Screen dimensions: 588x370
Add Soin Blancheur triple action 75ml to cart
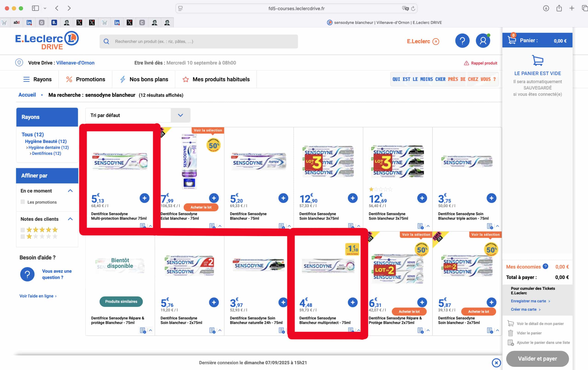click(x=491, y=198)
